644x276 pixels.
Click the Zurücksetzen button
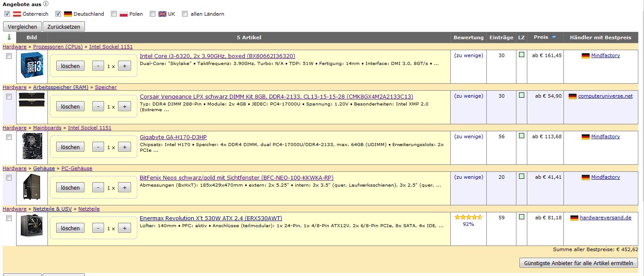pyautogui.click(x=64, y=27)
